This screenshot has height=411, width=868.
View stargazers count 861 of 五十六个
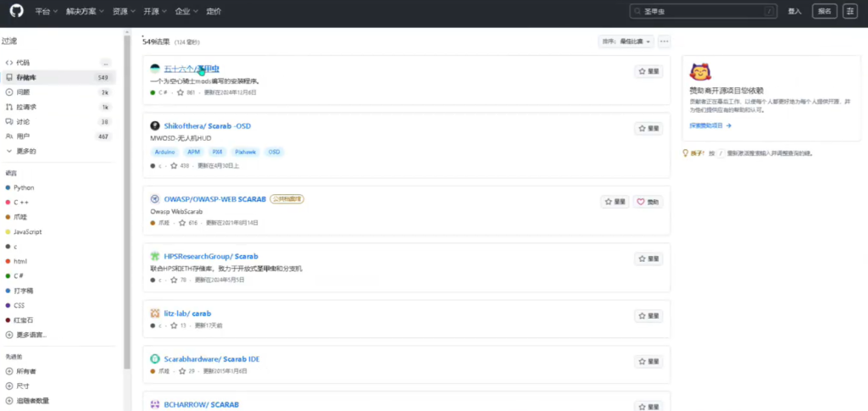coord(186,92)
